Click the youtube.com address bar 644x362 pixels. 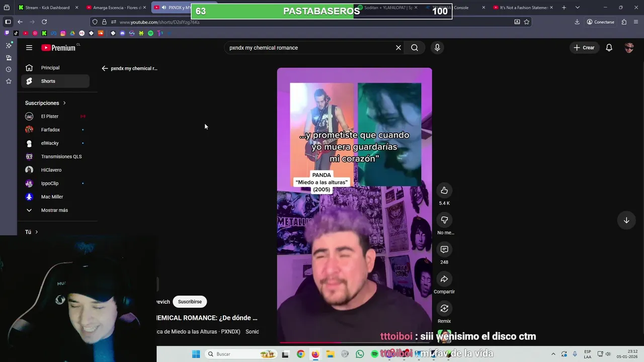(312, 22)
